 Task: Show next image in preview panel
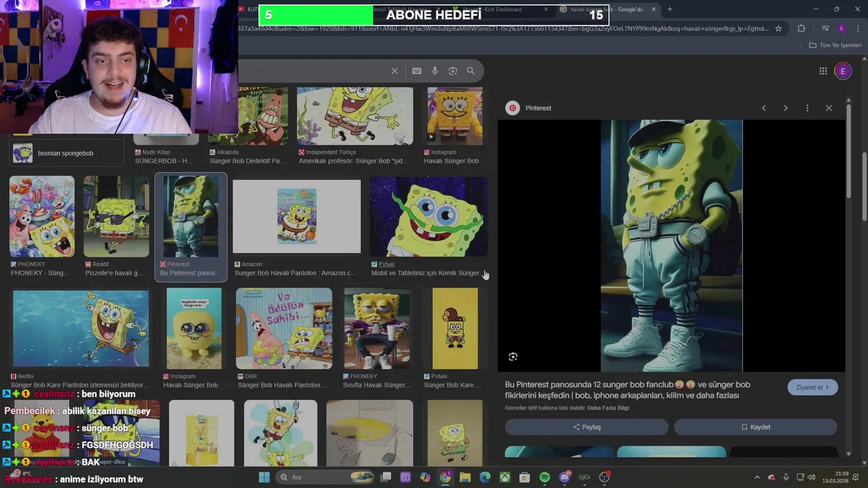pyautogui.click(x=785, y=108)
